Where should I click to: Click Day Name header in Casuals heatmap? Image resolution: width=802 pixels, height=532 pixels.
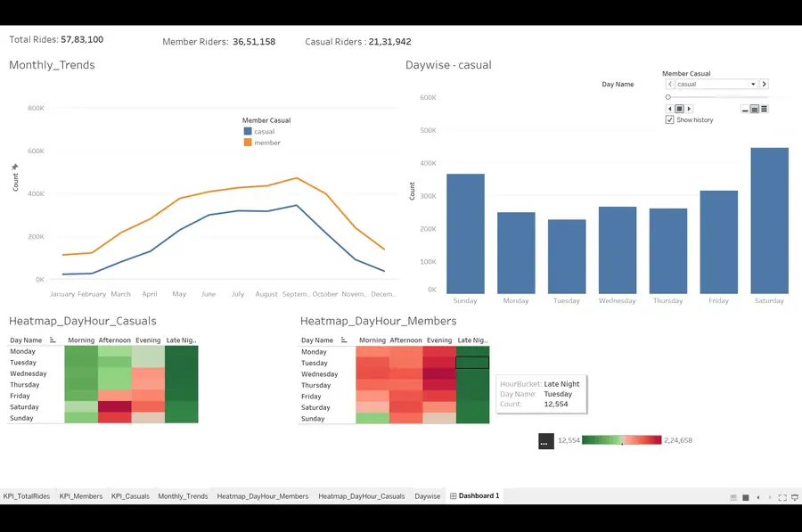26,340
